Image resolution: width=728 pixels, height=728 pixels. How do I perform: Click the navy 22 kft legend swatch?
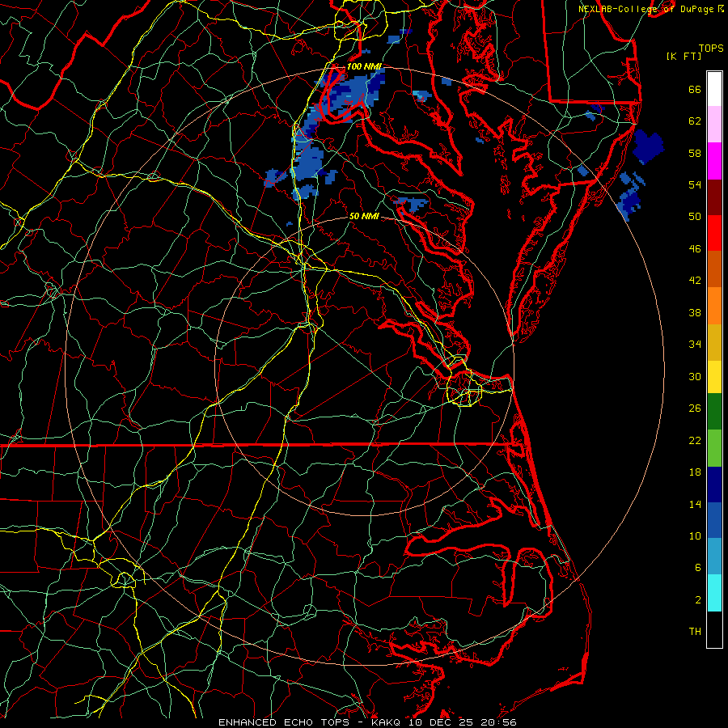point(714,485)
